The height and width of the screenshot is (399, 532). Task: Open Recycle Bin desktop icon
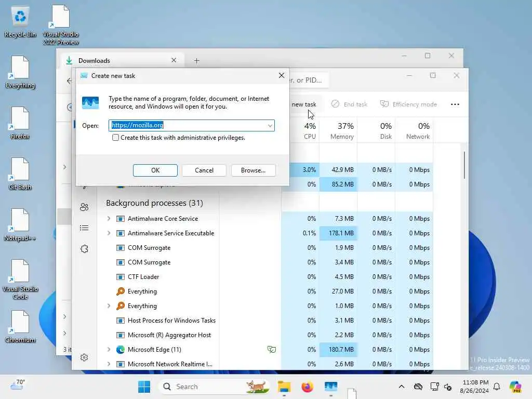[20, 22]
